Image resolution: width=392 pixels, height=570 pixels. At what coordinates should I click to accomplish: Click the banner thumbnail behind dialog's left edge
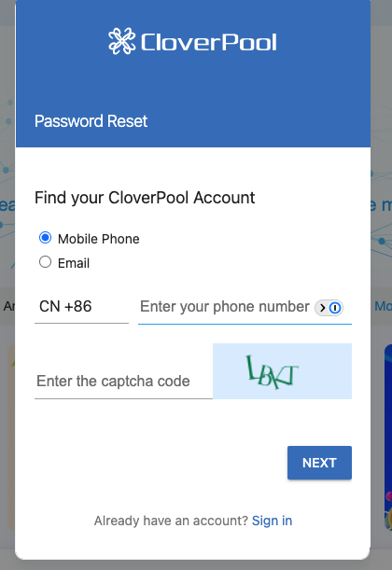(11, 437)
